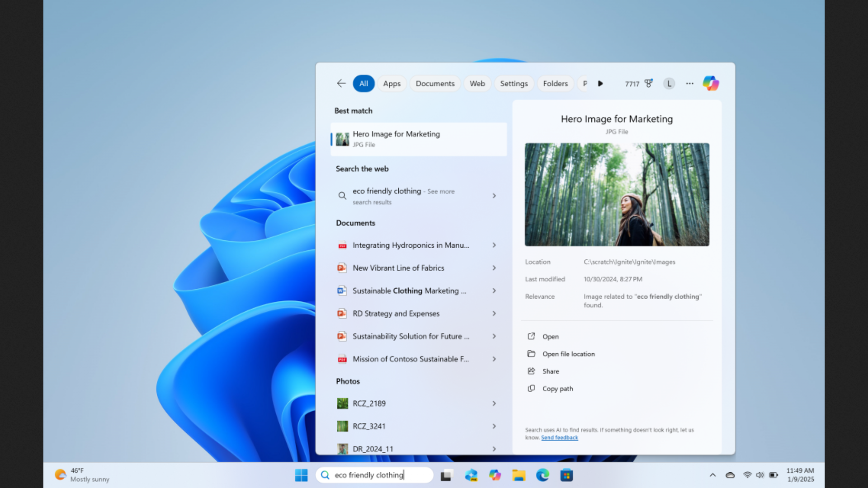Expand Mission of Contoso Sustainable F result
Viewport: 868px width, 488px height.
[494, 359]
